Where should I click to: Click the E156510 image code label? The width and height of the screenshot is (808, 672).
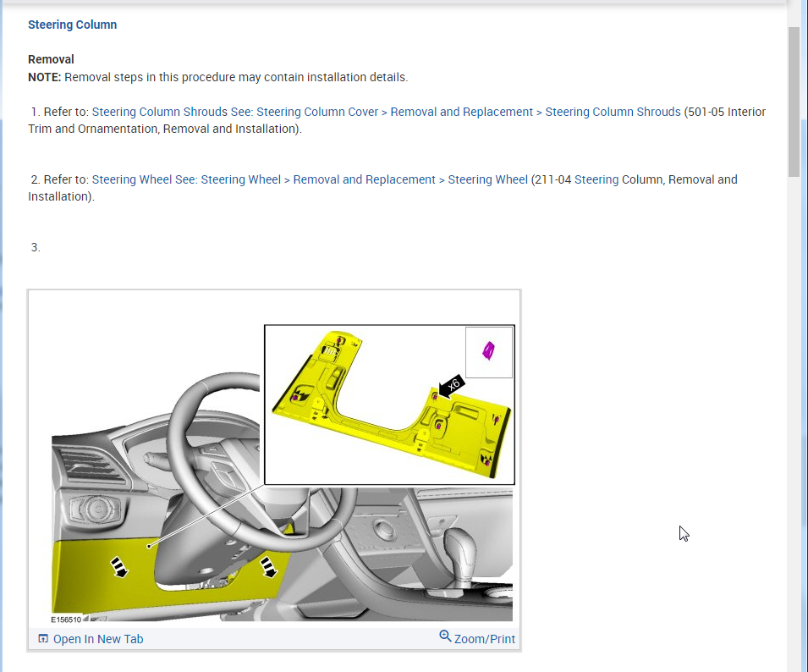(x=66, y=620)
